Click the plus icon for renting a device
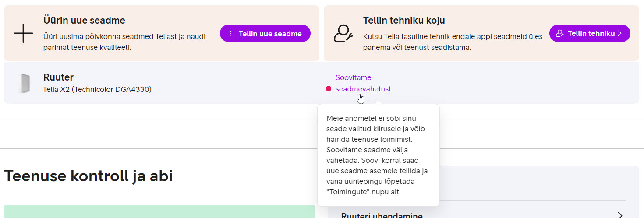Image resolution: width=644 pixels, height=218 pixels. pyautogui.click(x=23, y=34)
